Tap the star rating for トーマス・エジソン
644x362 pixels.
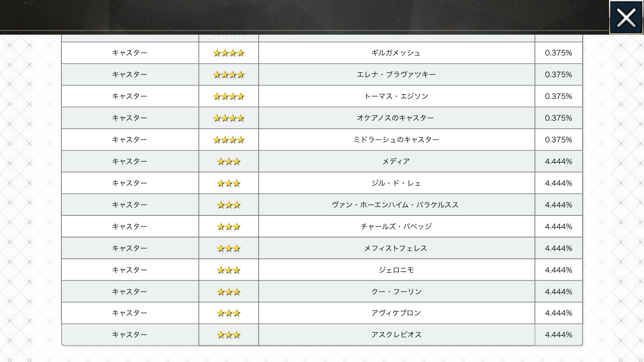(228, 97)
